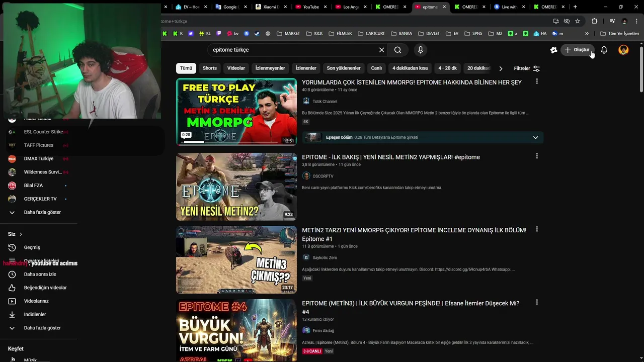Open EPITOME - İLK BAKIŞ video title
The image size is (644, 362).
pos(391,157)
